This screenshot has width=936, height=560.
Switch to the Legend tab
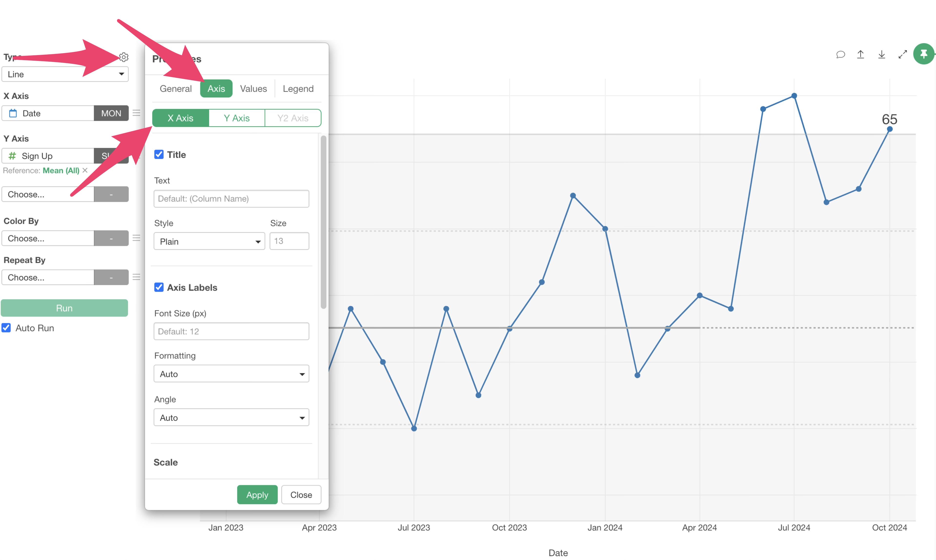(x=298, y=89)
